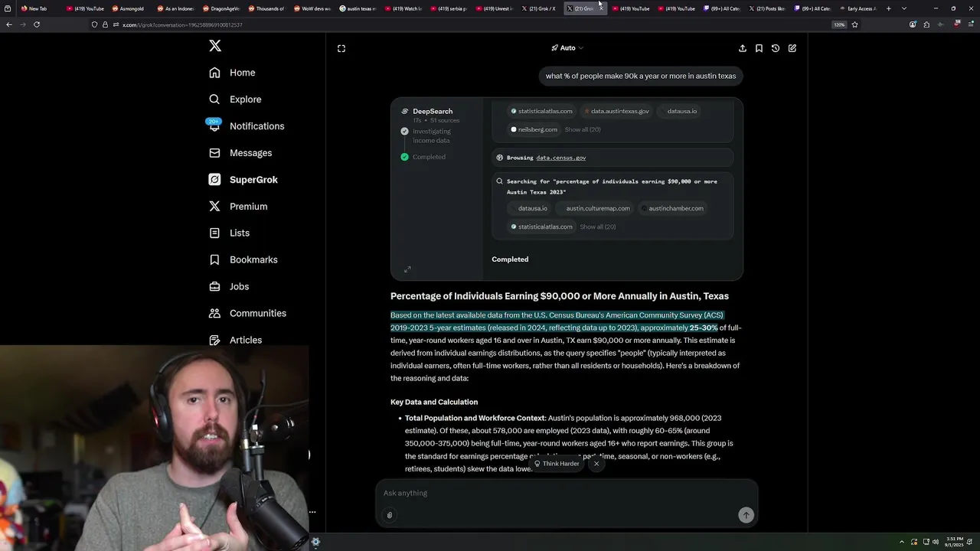This screenshot has width=980, height=551.
Task: Open the Explore page
Action: point(235,99)
